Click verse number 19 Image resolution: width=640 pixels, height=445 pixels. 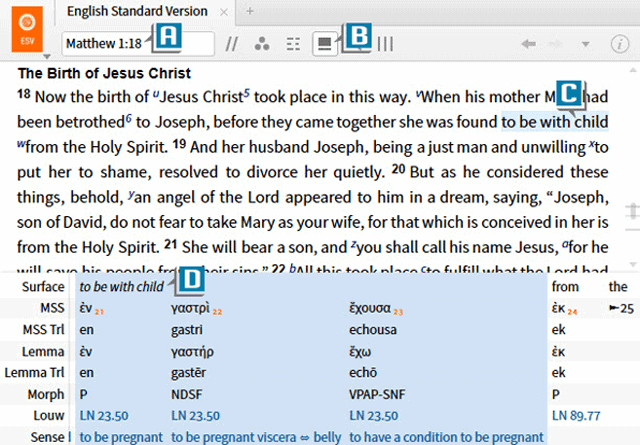coord(179,144)
